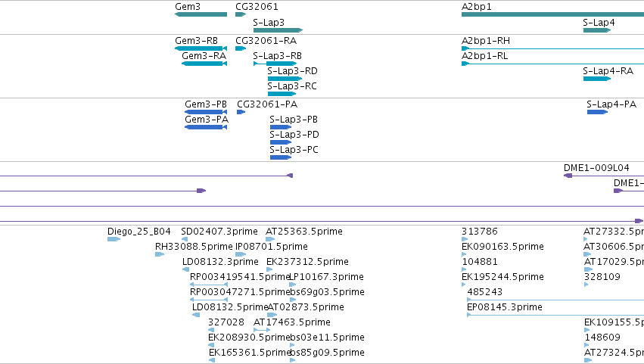The height and width of the screenshot is (364, 644).
Task: Select the S-Lap3 gene bar
Action: pos(278,30)
